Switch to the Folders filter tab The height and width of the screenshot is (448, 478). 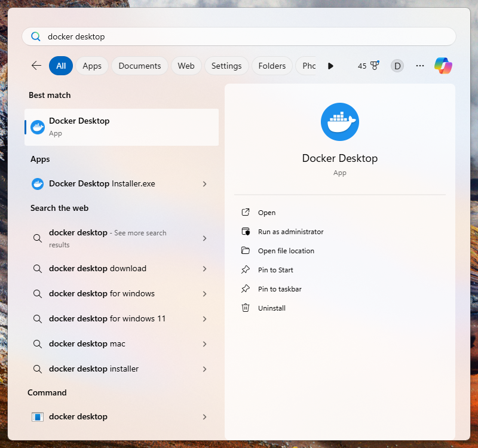click(272, 66)
